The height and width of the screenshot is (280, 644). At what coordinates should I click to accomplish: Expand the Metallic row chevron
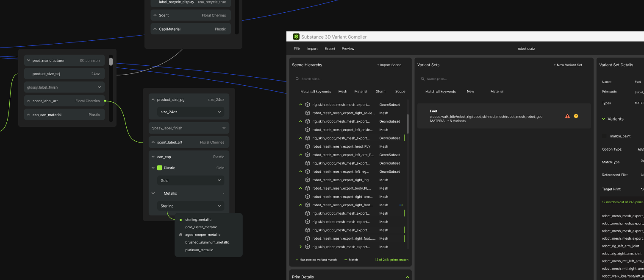[153, 193]
